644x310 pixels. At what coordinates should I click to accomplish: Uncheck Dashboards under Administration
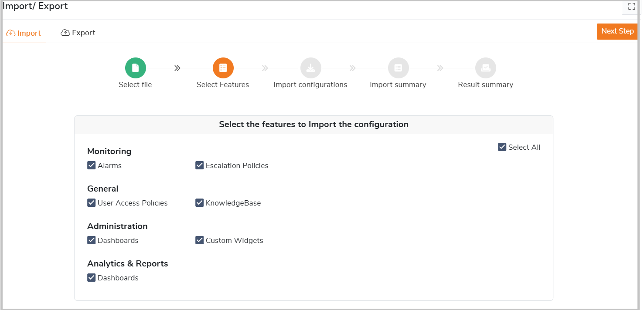[x=92, y=240]
